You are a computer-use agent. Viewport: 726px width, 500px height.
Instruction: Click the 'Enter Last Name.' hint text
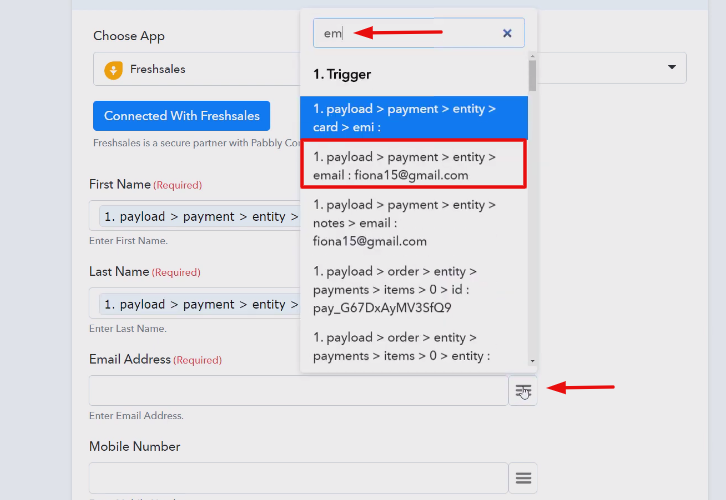pyautogui.click(x=128, y=329)
